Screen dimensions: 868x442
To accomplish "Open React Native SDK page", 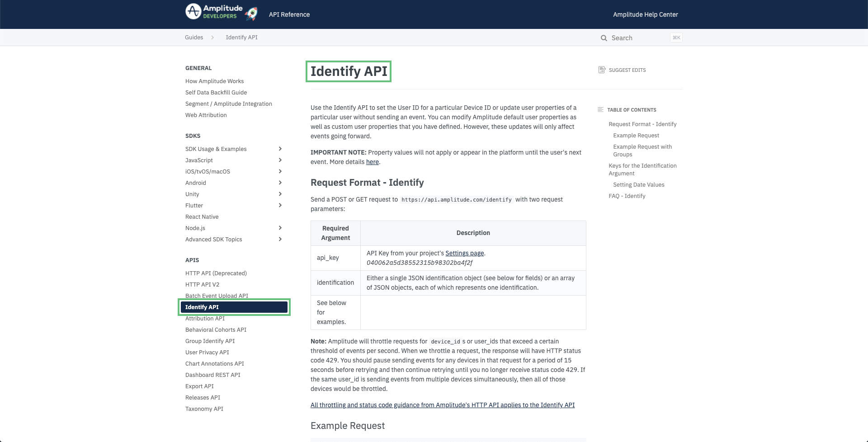I will coord(202,216).
